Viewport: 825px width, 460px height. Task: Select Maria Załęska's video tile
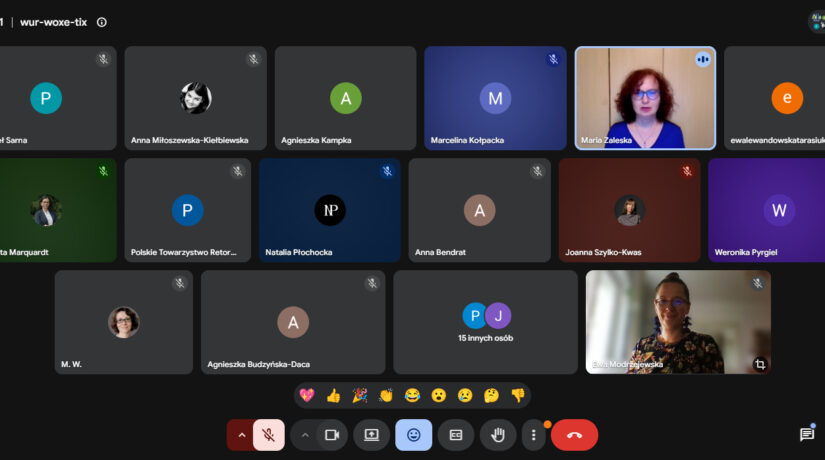[646, 98]
